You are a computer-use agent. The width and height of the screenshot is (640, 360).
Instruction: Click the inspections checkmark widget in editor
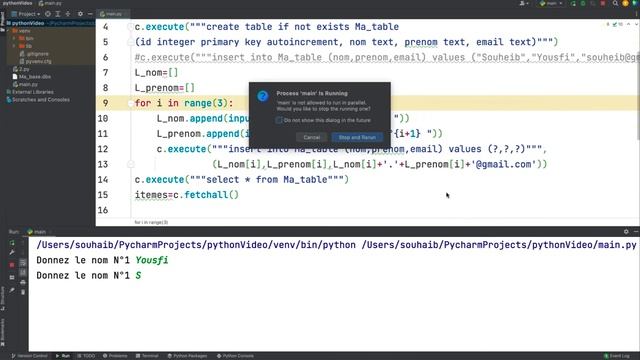[614, 24]
